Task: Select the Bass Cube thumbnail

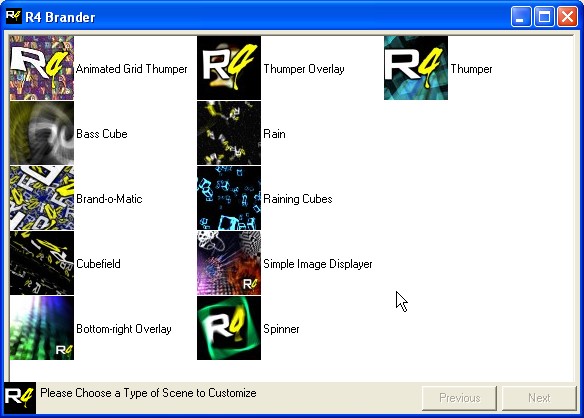Action: 42,133
